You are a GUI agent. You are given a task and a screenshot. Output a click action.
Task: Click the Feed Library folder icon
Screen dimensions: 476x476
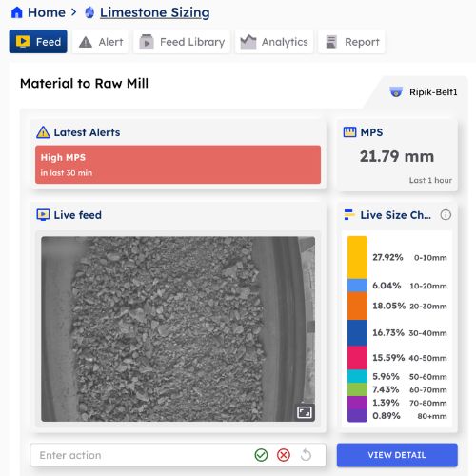(x=147, y=42)
